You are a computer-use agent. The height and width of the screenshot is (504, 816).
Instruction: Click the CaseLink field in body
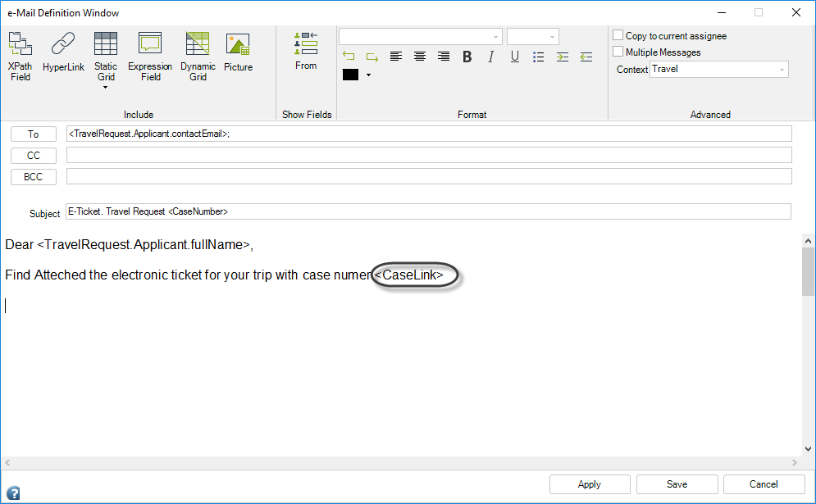coord(409,275)
